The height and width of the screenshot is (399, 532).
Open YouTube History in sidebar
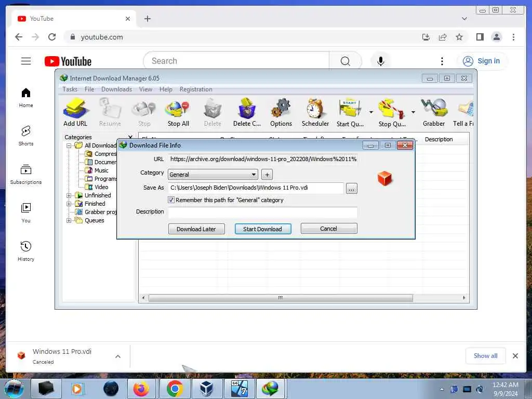(26, 251)
